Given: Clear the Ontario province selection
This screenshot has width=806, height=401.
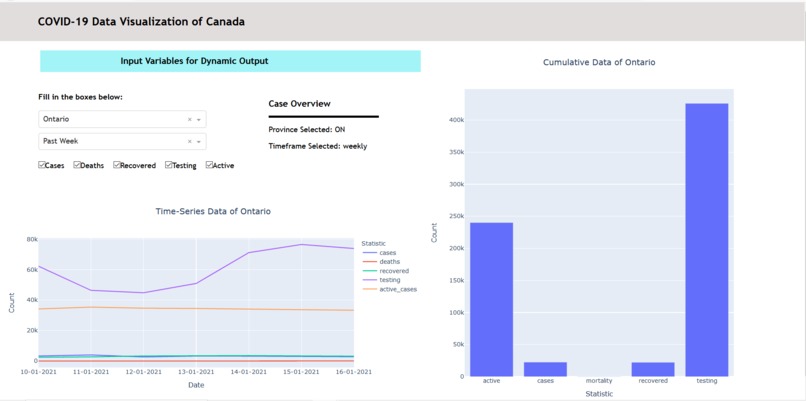Looking at the screenshot, I should pos(189,119).
